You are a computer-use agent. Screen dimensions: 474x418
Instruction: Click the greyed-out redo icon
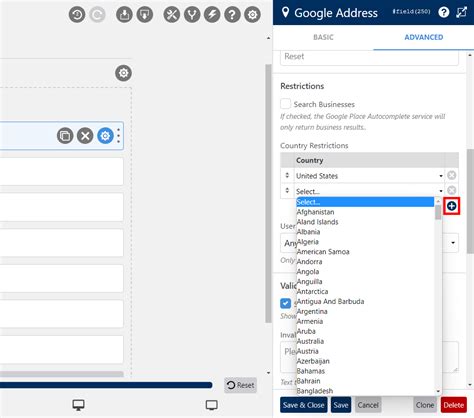point(98,15)
